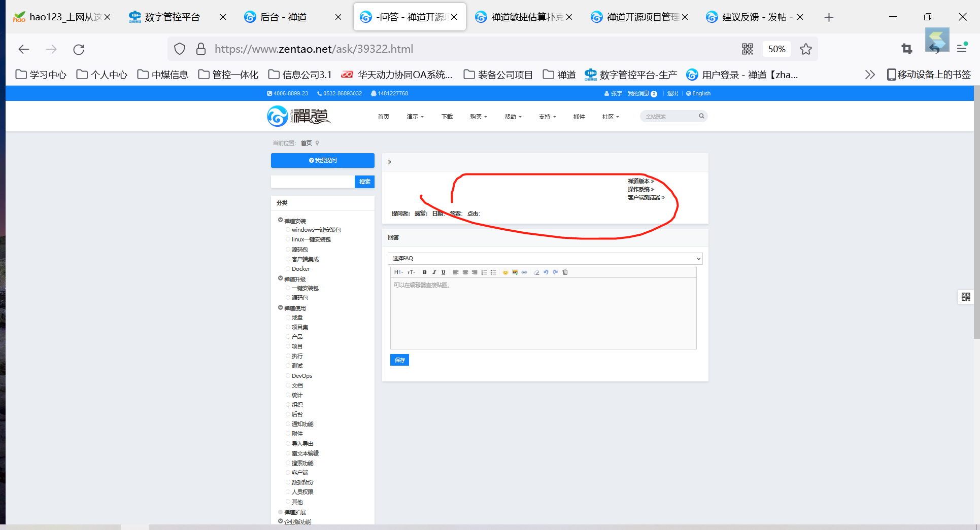Open the emoticon picker in the editor
This screenshot has width=980, height=530.
505,272
